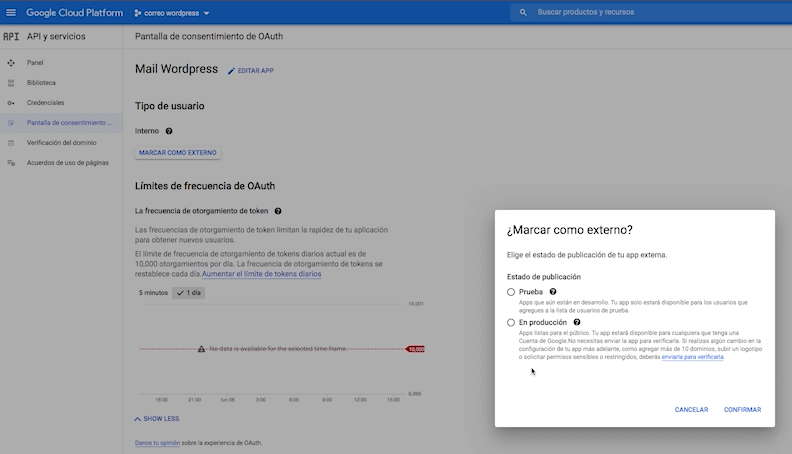
Task: Click the help icon next to Interno
Action: tap(169, 131)
